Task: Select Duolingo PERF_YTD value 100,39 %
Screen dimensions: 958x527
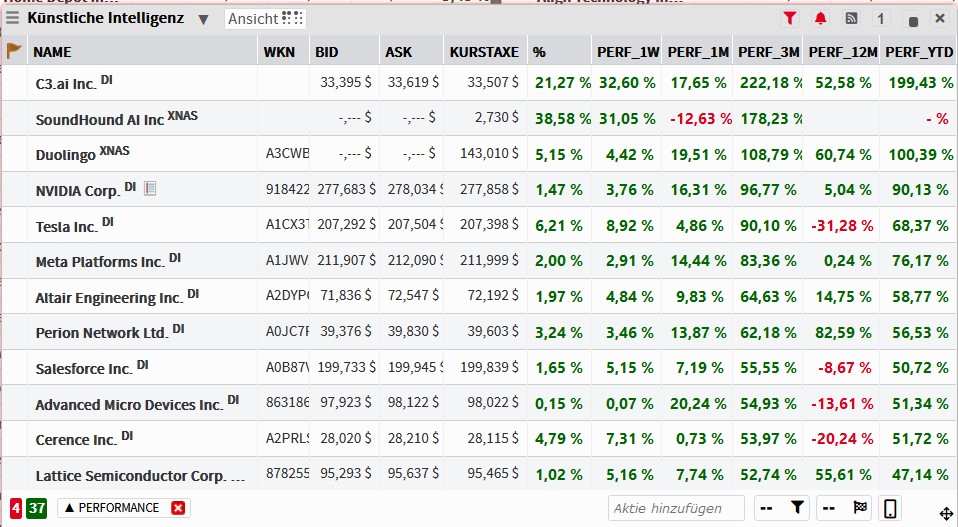Action: 921,154
